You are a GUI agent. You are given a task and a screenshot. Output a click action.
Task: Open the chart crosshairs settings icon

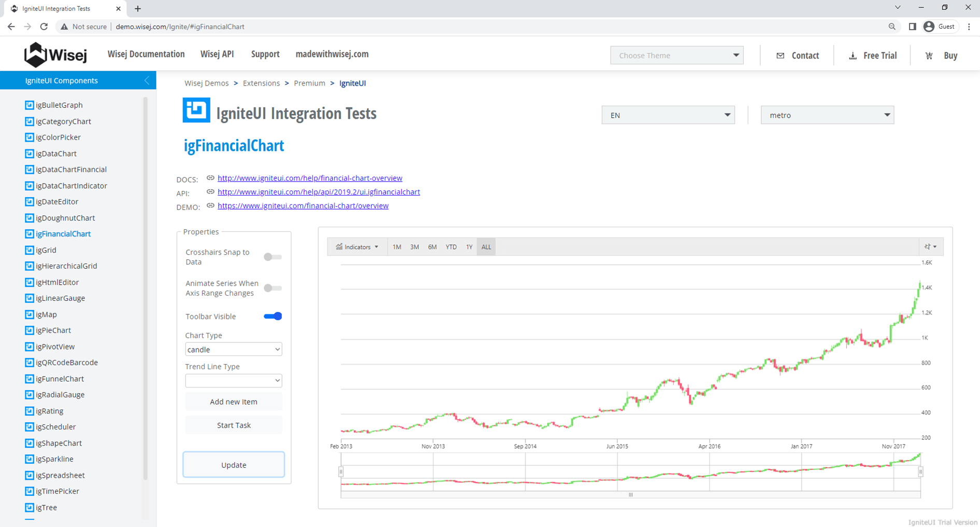click(930, 247)
